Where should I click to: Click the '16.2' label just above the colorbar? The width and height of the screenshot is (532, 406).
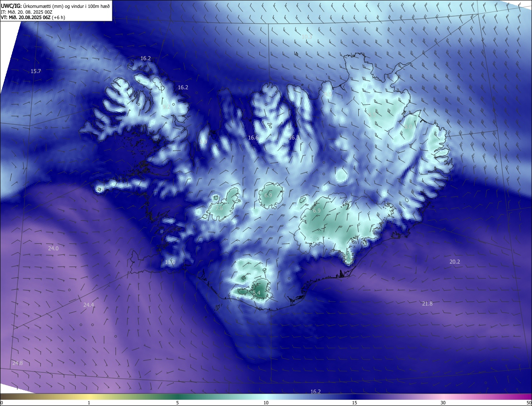[315, 391]
